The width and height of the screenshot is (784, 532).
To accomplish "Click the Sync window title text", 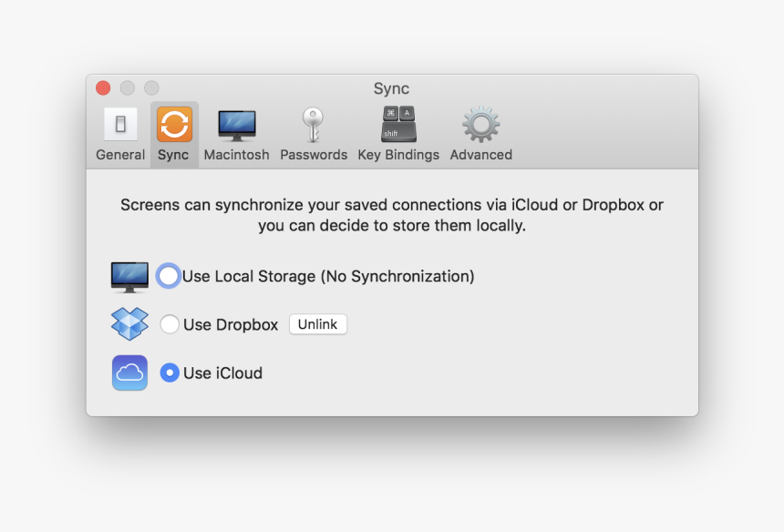I will [x=391, y=89].
